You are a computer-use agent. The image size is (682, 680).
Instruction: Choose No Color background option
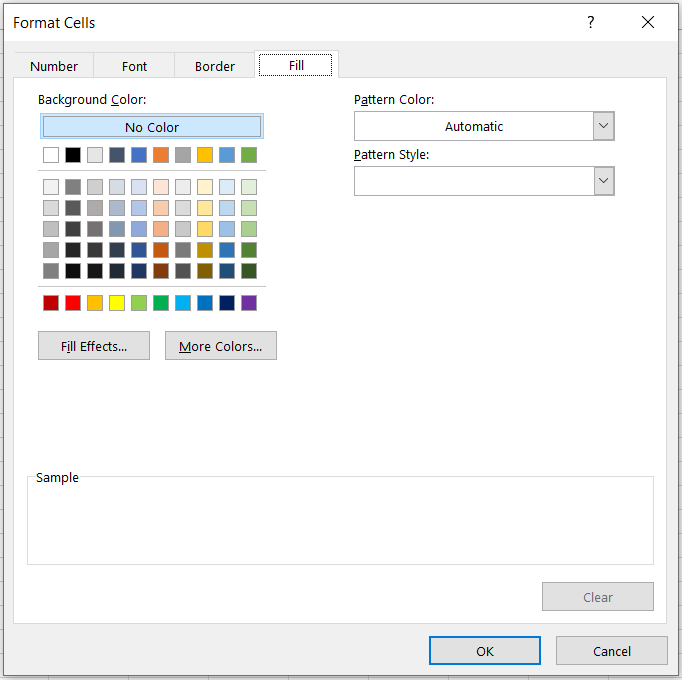[x=152, y=127]
